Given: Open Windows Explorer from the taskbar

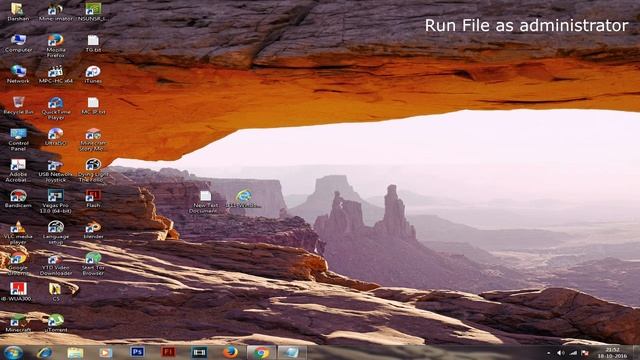Looking at the screenshot, I should pos(75,352).
